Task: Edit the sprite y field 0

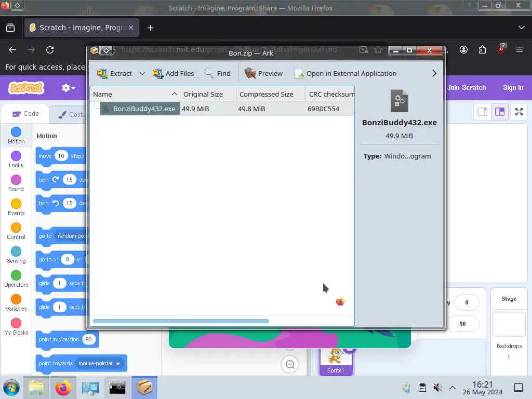Action: point(467,302)
